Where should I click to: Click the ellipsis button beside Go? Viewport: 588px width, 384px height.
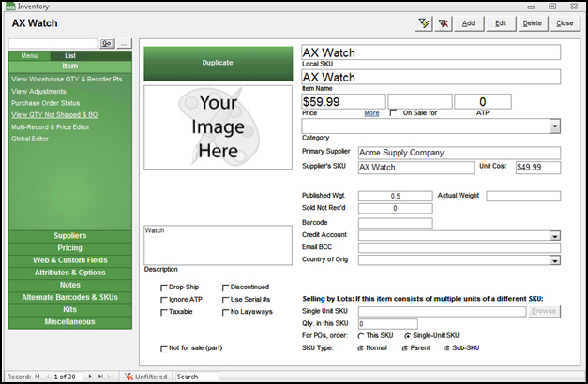pyautogui.click(x=124, y=43)
